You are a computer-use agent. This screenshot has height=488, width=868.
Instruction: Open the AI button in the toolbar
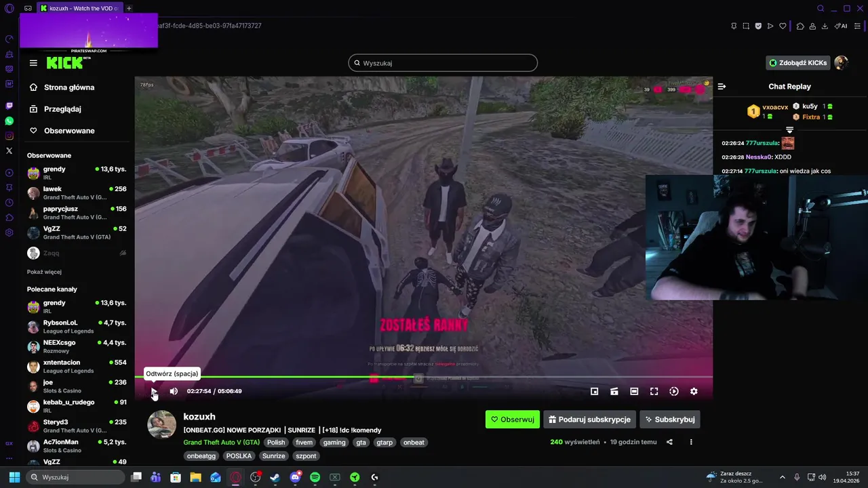click(x=840, y=26)
